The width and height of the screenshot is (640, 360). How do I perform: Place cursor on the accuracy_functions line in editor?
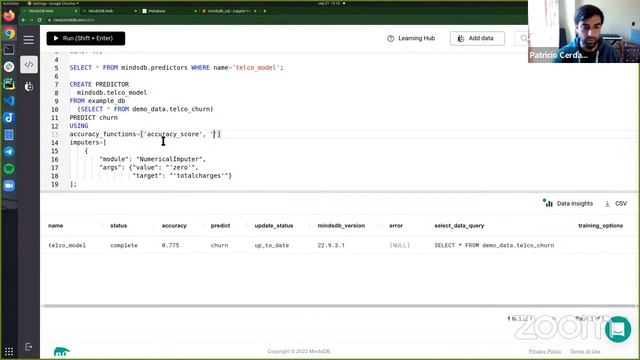[x=145, y=134]
